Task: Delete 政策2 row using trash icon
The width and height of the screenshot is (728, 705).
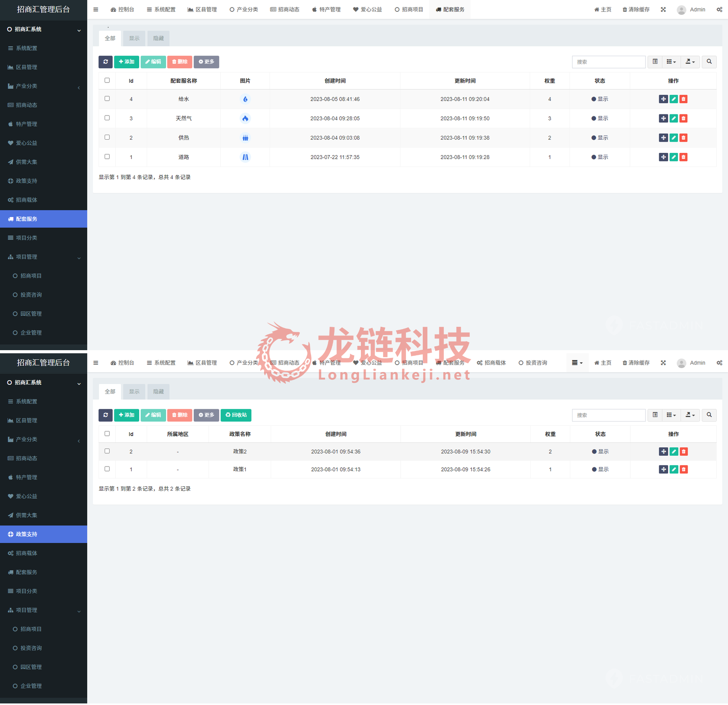Action: 684,451
